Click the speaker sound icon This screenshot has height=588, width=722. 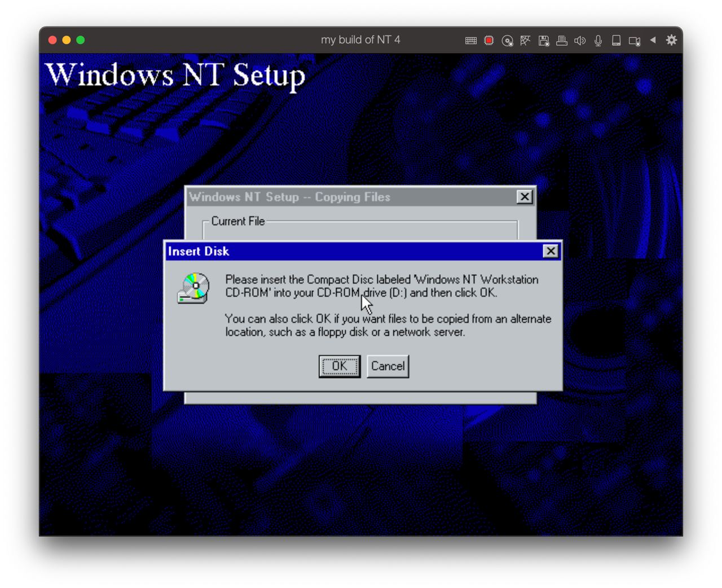[x=580, y=41]
